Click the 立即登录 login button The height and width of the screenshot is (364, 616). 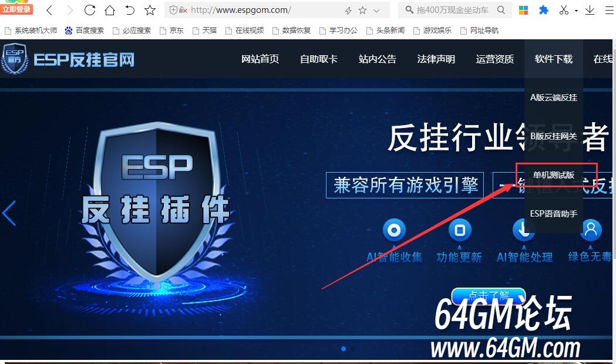tap(16, 9)
